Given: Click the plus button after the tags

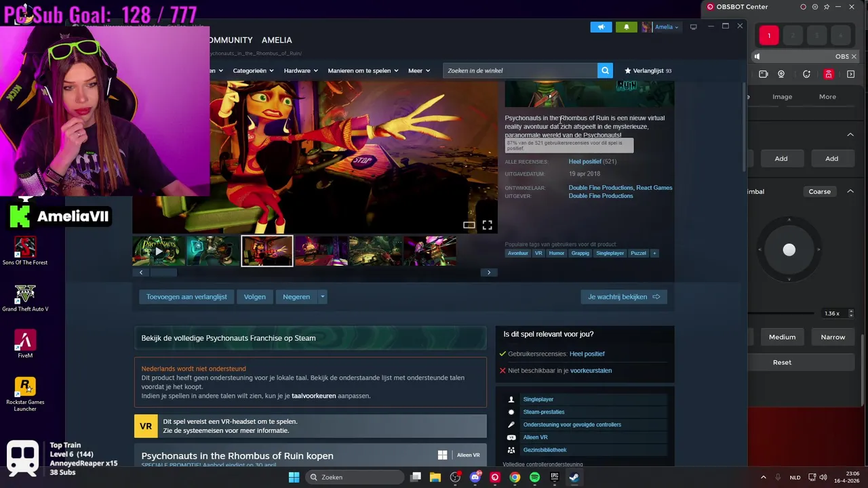Looking at the screenshot, I should [654, 253].
